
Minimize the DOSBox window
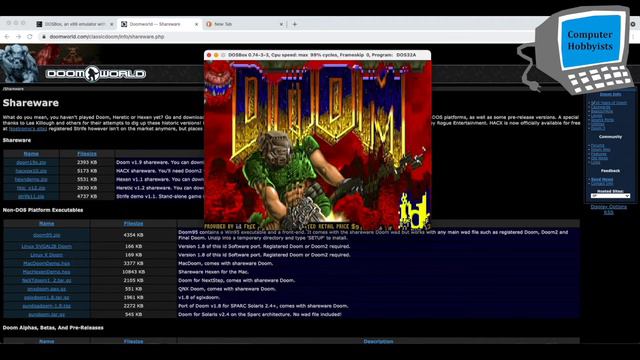coord(216,55)
